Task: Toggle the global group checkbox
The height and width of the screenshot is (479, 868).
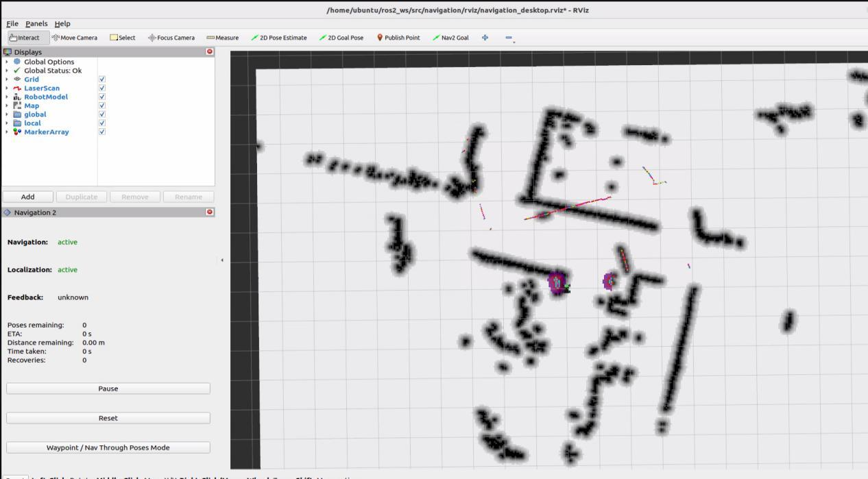Action: point(102,114)
